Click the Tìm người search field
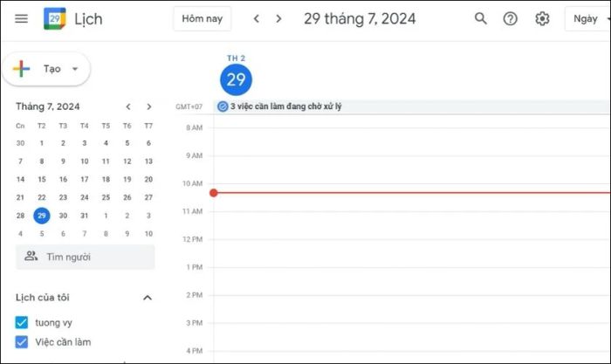 (86, 257)
